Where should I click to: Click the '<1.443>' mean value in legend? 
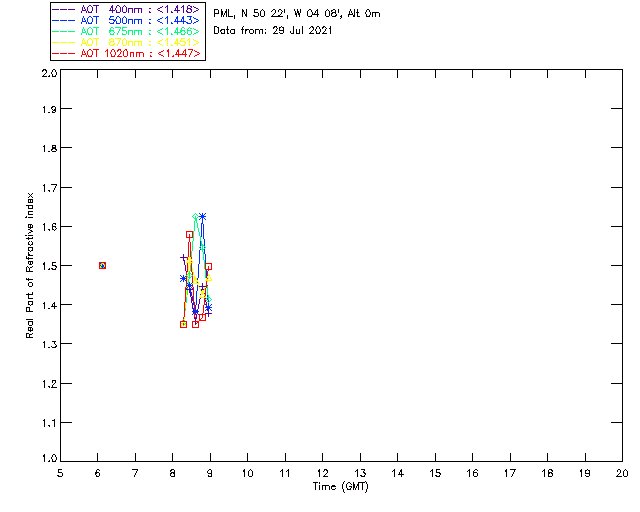click(178, 20)
